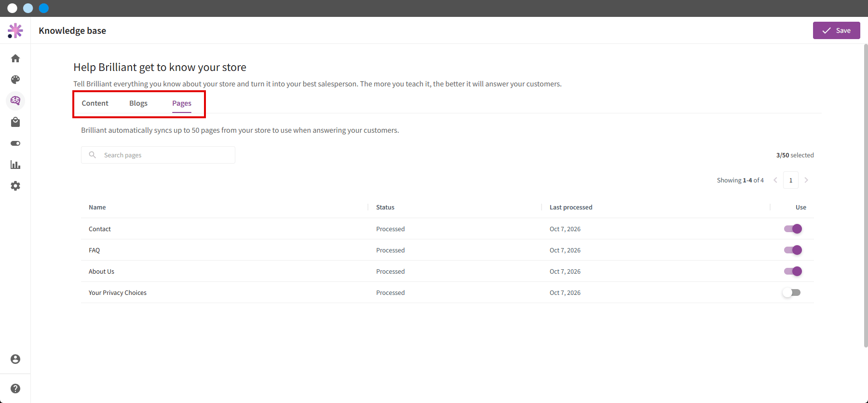
Task: Click the Knowledge base page title
Action: (x=72, y=30)
